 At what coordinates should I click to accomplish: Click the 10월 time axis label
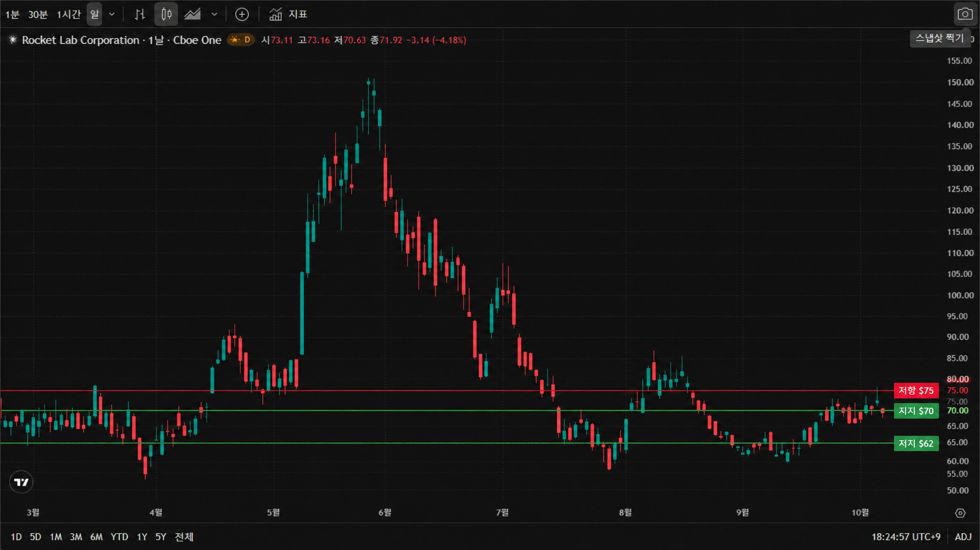(860, 512)
